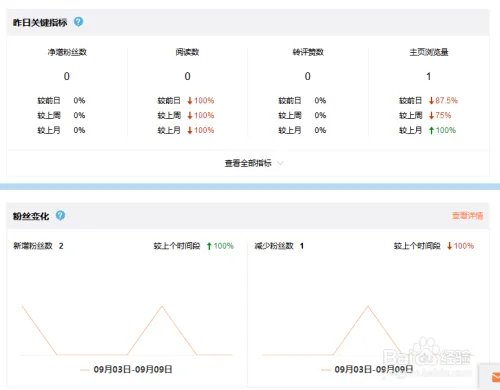Click 净增粉丝数 较前日 0% value
Image resolution: width=500 pixels, height=390 pixels.
coord(79,100)
